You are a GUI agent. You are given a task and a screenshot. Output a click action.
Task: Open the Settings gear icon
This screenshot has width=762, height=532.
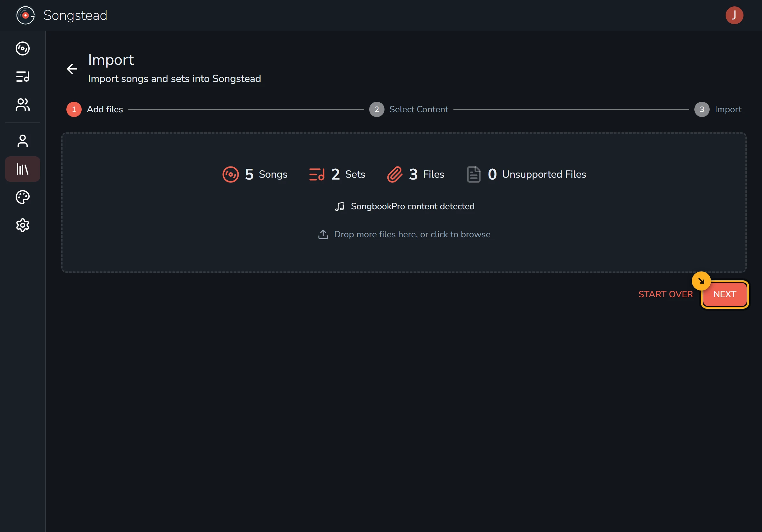pyautogui.click(x=23, y=225)
